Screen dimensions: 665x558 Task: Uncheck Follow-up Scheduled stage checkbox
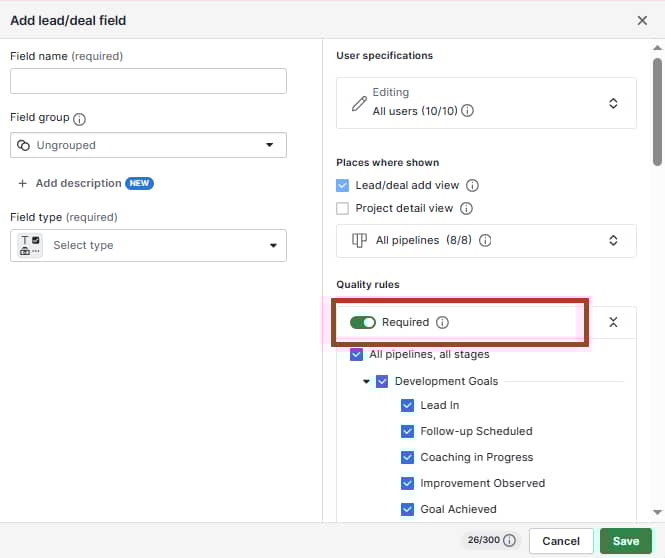[407, 431]
